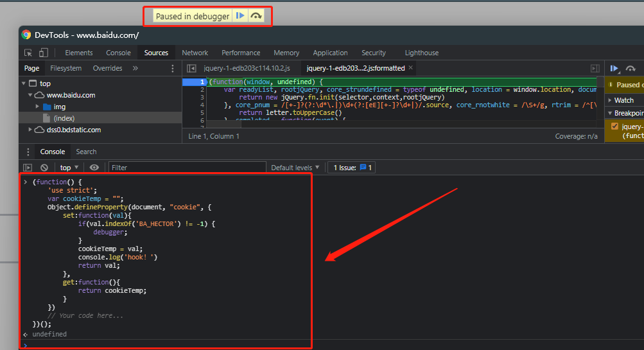644x350 pixels.
Task: Focus the console Filter field
Action: click(187, 168)
